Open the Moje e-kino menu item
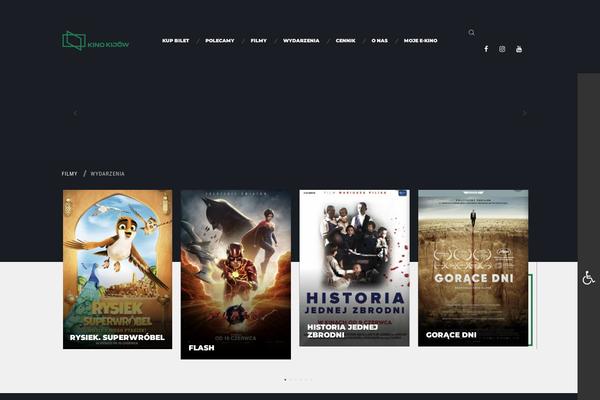The width and height of the screenshot is (600, 400). point(421,41)
